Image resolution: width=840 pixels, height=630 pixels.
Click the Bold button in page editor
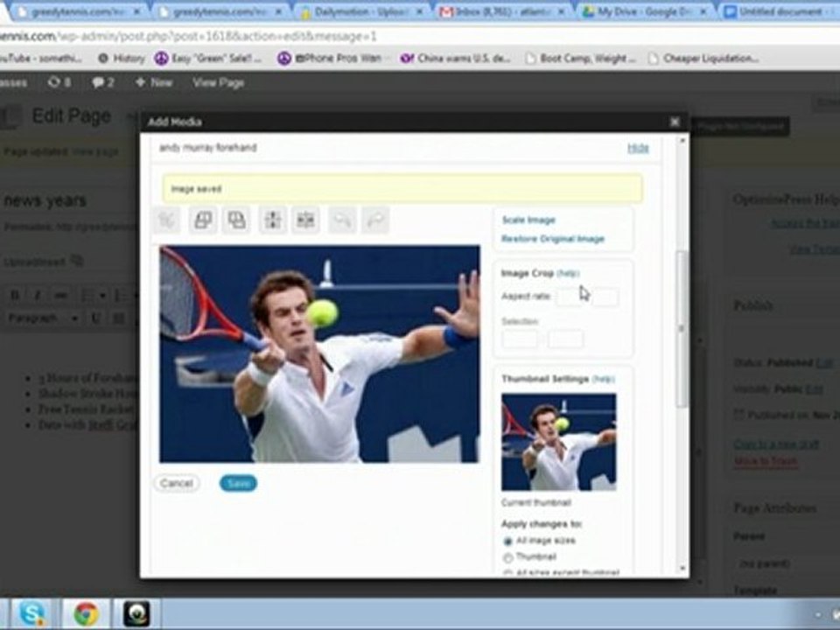(x=15, y=295)
